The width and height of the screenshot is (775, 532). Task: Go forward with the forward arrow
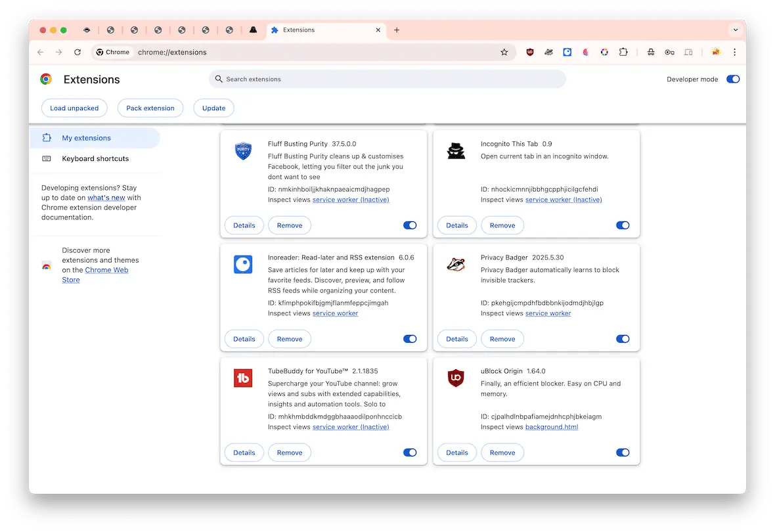(x=59, y=52)
